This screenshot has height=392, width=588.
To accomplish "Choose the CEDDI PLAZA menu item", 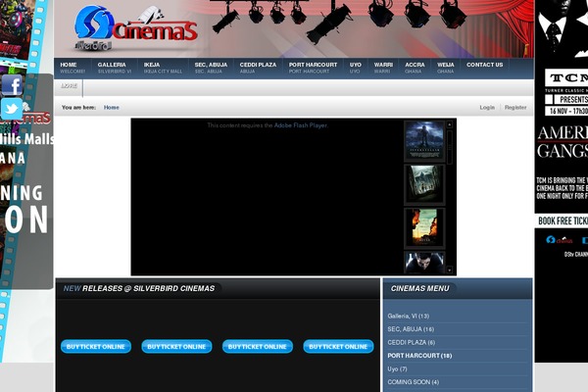I will point(258,68).
